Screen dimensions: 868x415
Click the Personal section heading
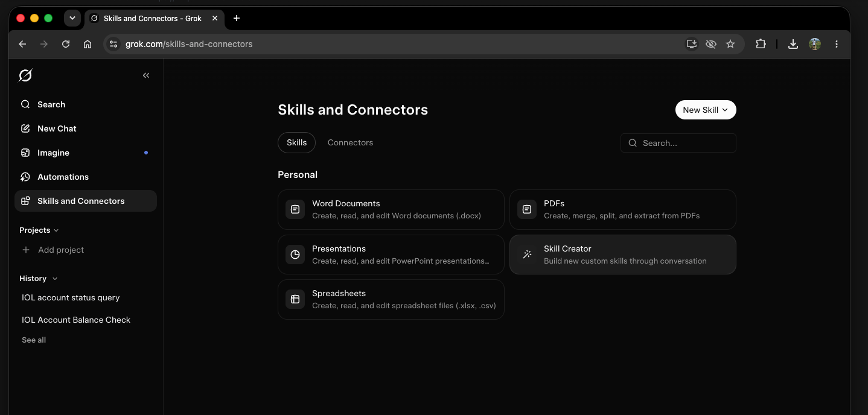[298, 174]
